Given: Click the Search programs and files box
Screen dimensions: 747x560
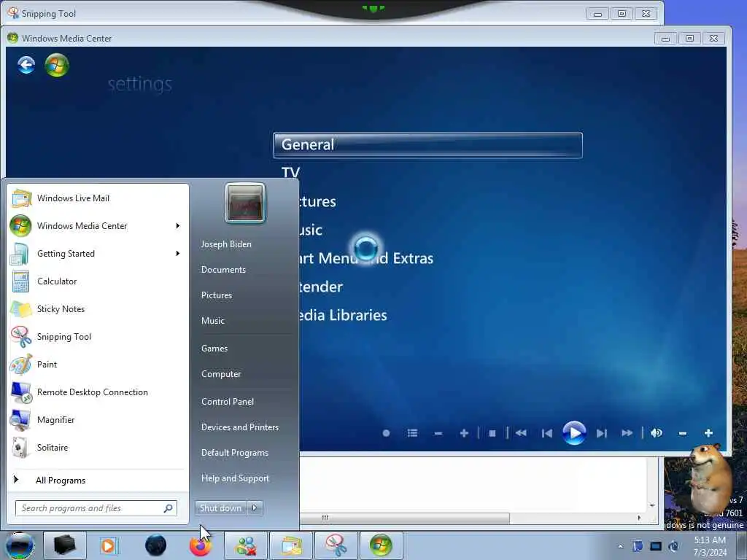Looking at the screenshot, I should [x=96, y=508].
